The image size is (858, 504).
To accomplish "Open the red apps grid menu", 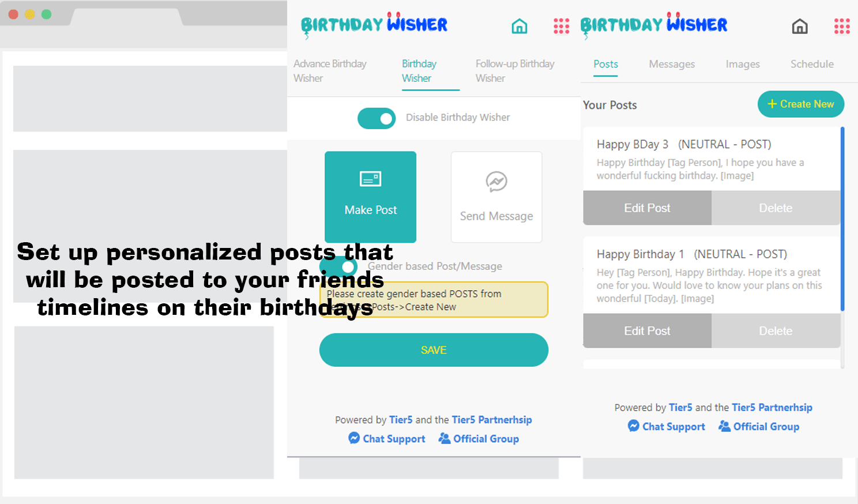I will click(561, 26).
